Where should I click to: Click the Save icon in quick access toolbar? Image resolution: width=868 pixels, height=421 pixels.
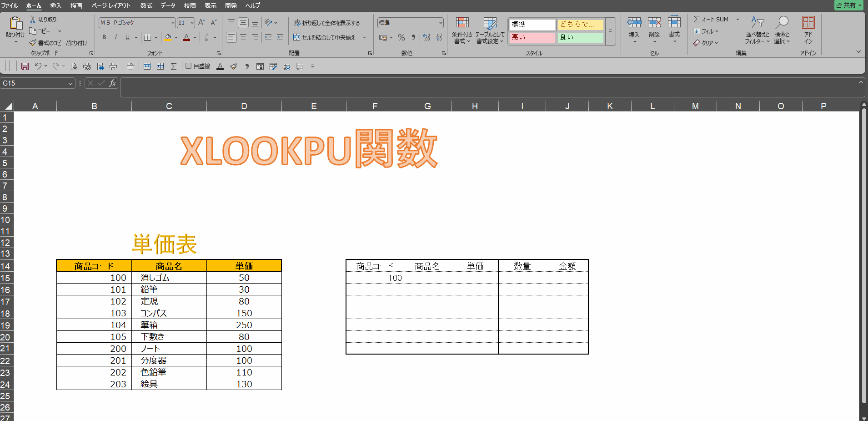[x=25, y=66]
